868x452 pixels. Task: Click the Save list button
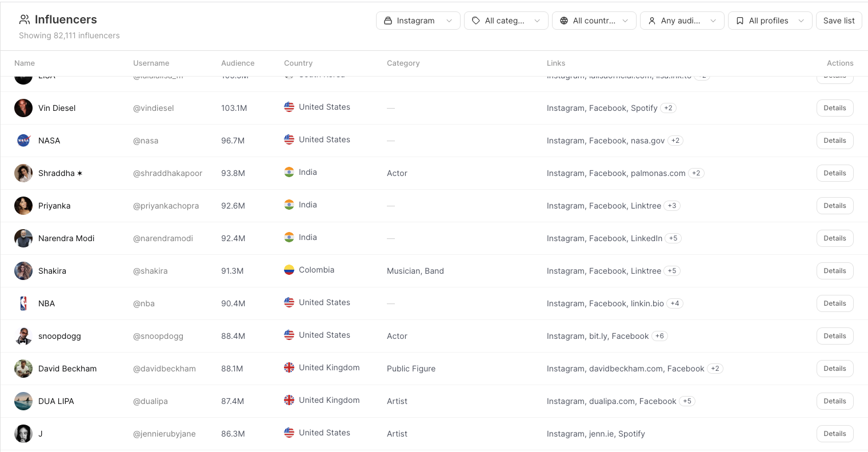click(x=839, y=21)
